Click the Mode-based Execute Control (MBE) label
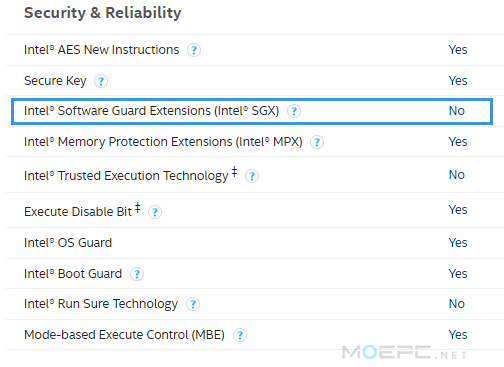The width and height of the screenshot is (504, 367). pyautogui.click(x=124, y=335)
